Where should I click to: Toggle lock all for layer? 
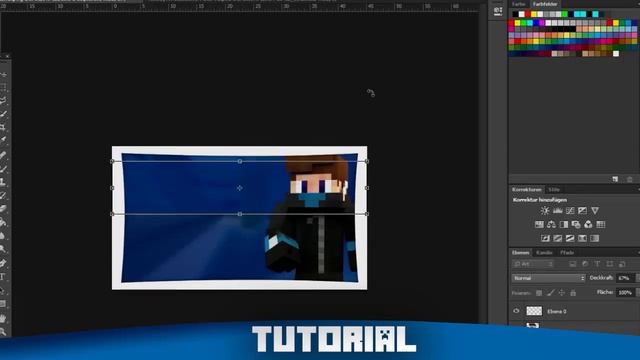(573, 293)
